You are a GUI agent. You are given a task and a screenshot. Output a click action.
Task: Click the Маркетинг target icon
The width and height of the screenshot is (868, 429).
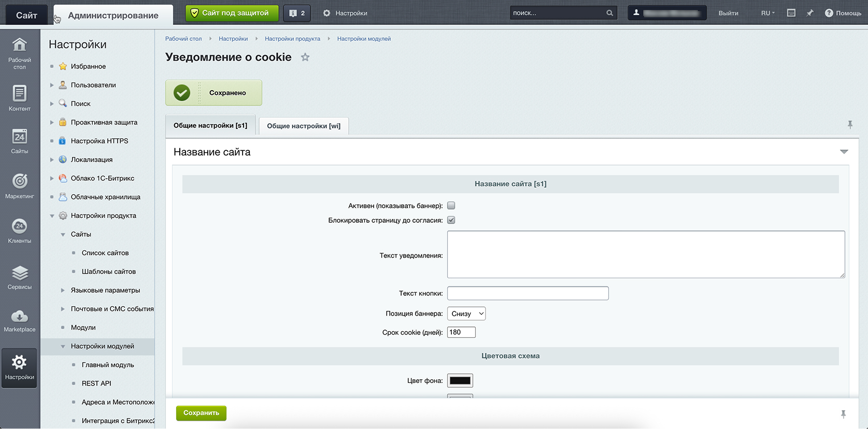coord(20,181)
